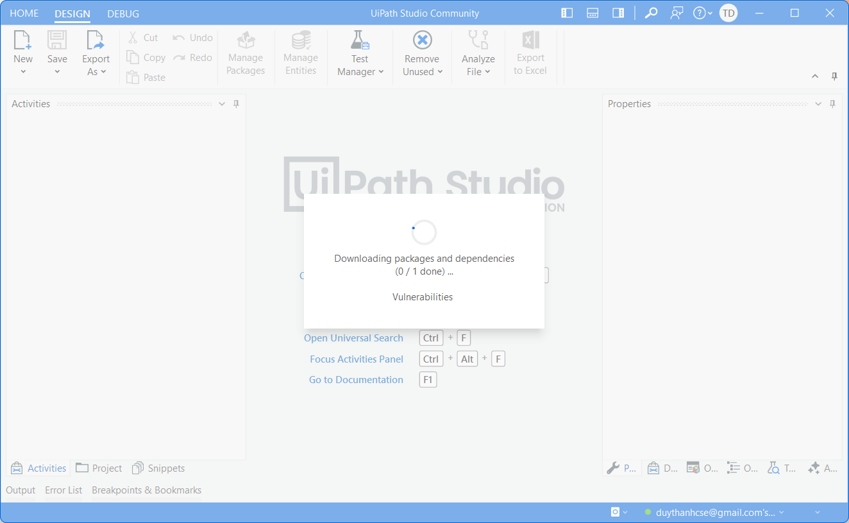Select the D... tab in right panel
Viewport: 849px width, 523px height.
tap(662, 468)
